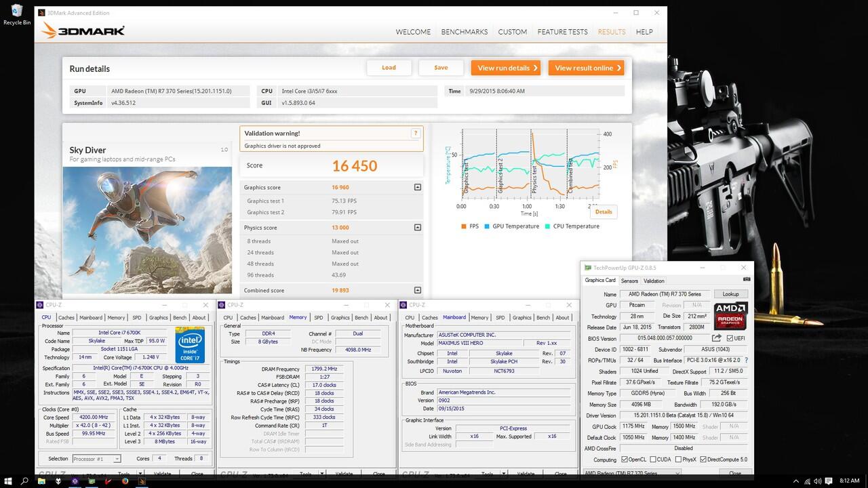
Task: Switch to GPU-Z Validation tab
Action: pyautogui.click(x=654, y=281)
